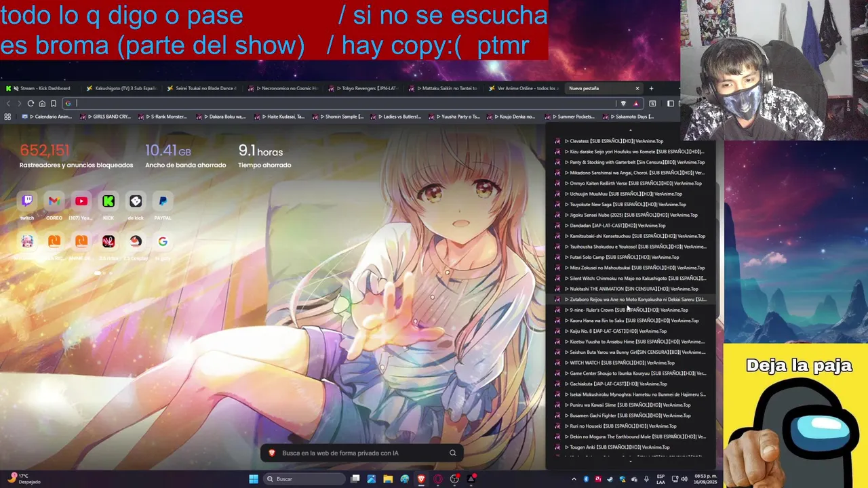868x488 pixels.
Task: Show hidden system tray icons
Action: (x=574, y=479)
